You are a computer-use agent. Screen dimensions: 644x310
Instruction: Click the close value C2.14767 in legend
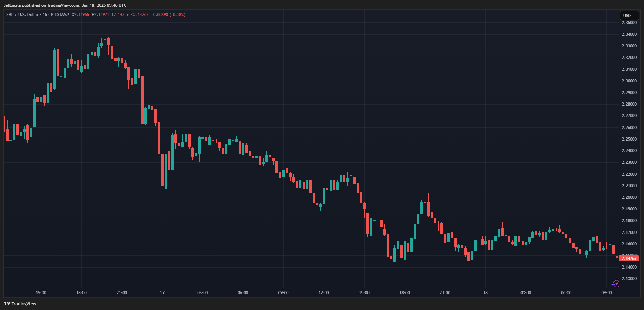click(x=140, y=15)
